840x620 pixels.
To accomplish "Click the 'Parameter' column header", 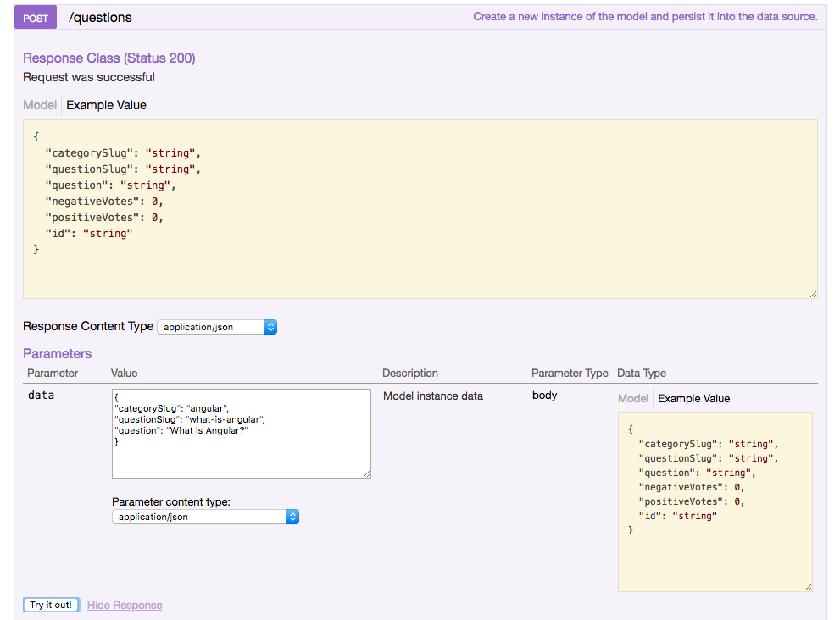I will pos(53,373).
